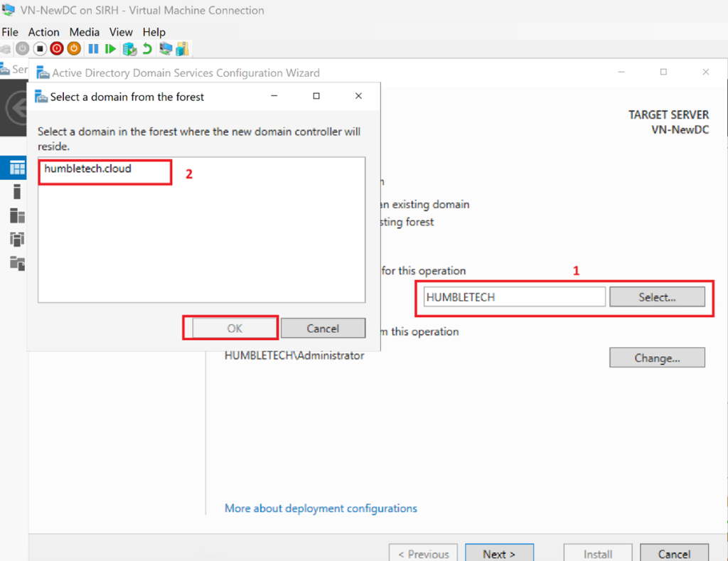Open the Media menu
This screenshot has height=561, width=728.
[x=85, y=32]
